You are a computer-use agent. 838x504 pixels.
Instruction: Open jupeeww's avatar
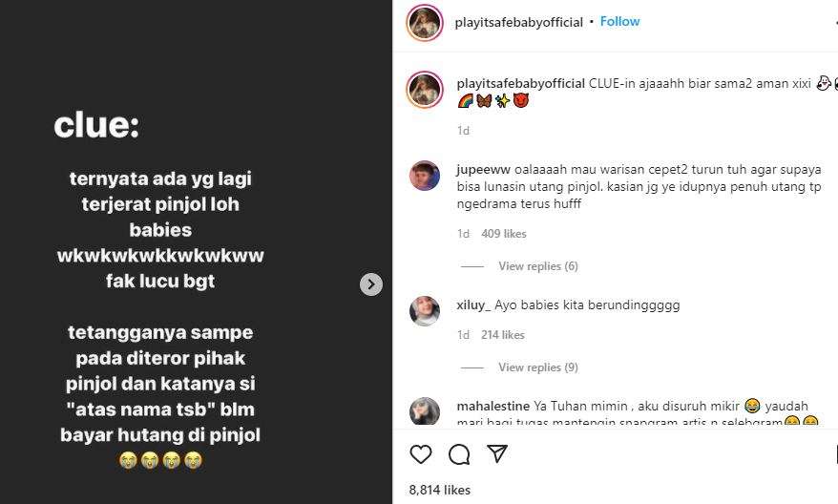[425, 177]
